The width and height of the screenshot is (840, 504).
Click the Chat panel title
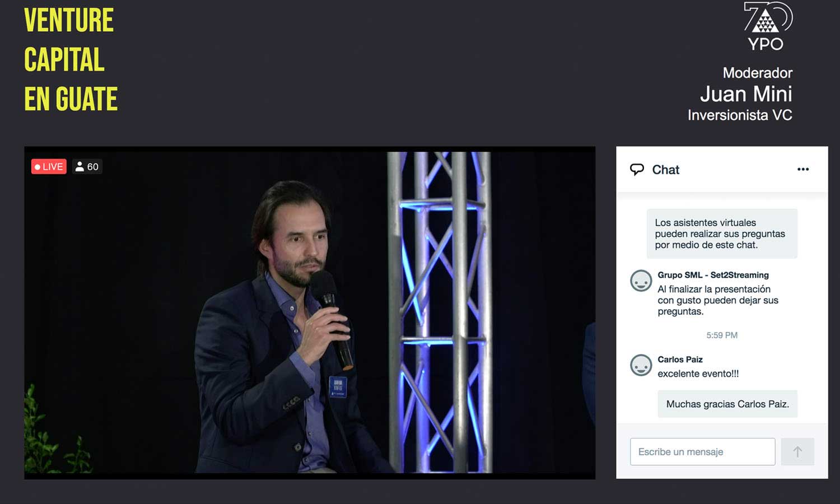tap(665, 170)
